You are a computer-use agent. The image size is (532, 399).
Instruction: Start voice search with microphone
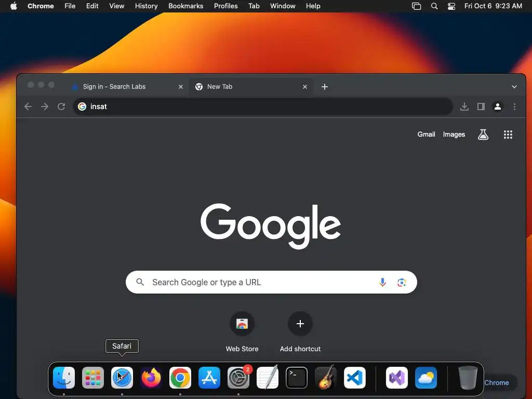click(x=382, y=282)
